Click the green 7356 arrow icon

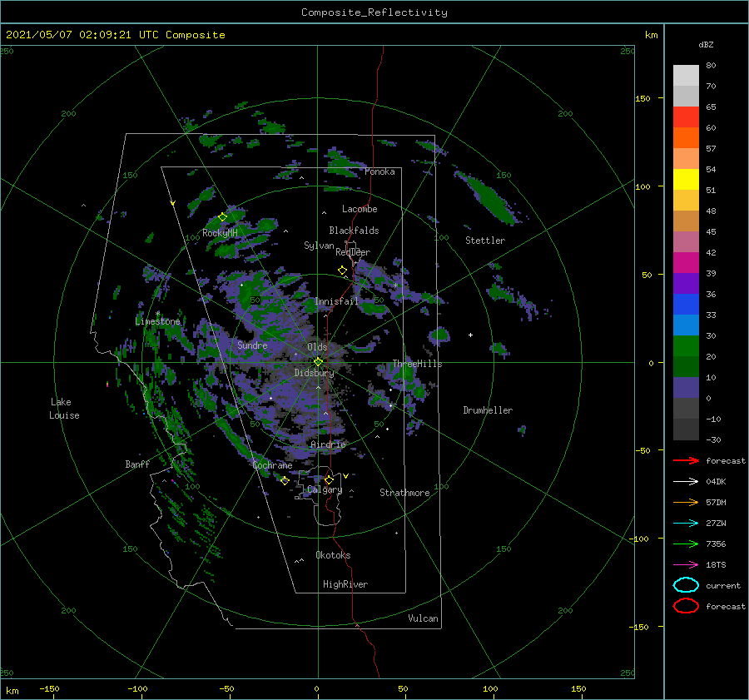(686, 544)
